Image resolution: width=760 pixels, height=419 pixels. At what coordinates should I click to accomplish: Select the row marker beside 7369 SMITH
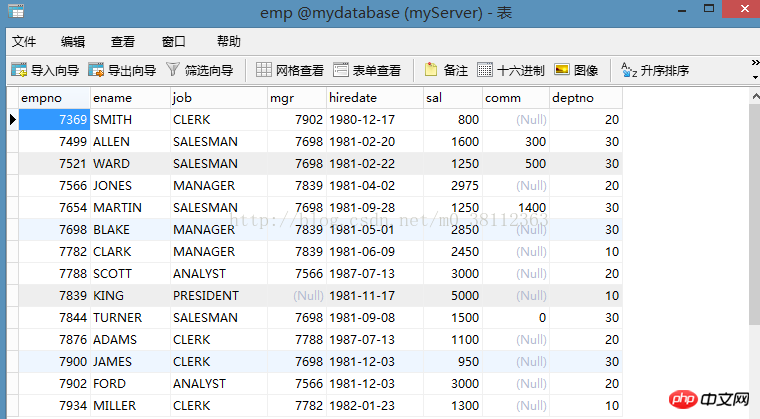[13, 119]
